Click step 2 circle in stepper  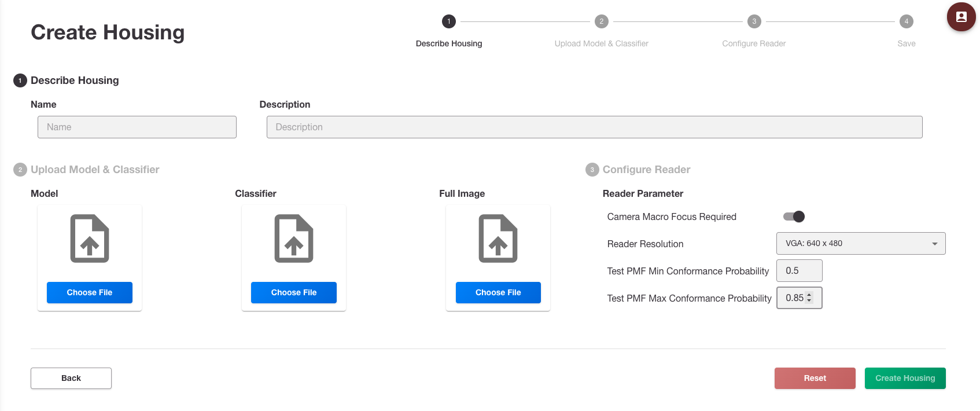tap(602, 21)
